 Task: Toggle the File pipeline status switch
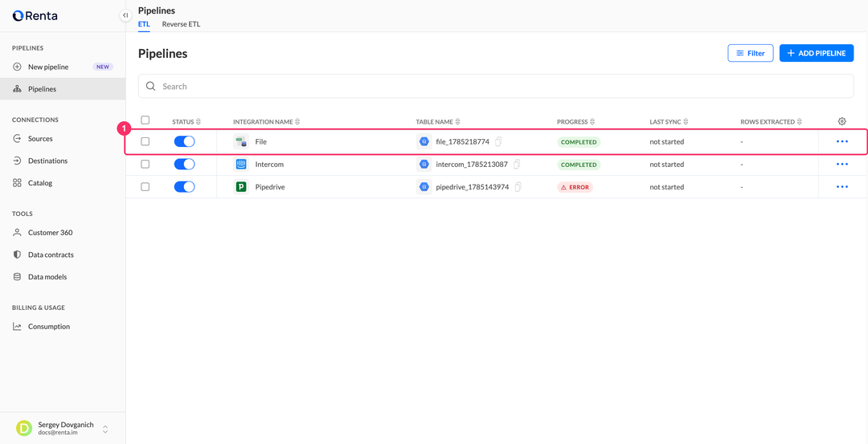[184, 141]
